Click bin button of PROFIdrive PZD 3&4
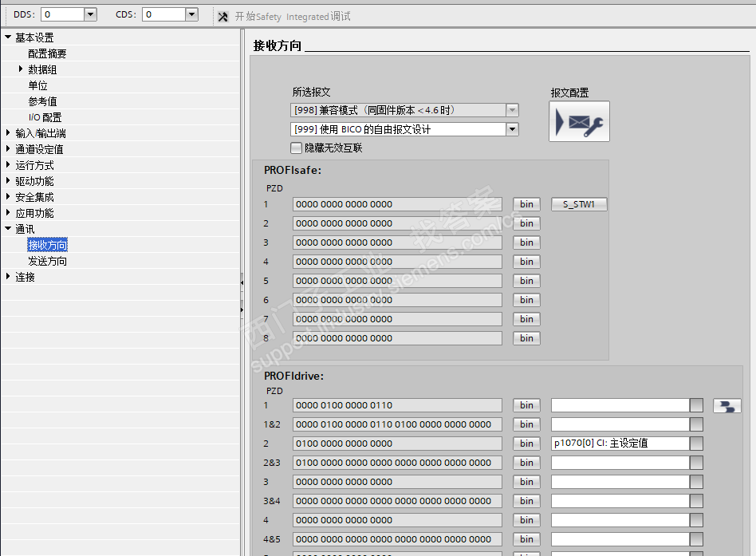Screen dimensions: 756x556 526,501
